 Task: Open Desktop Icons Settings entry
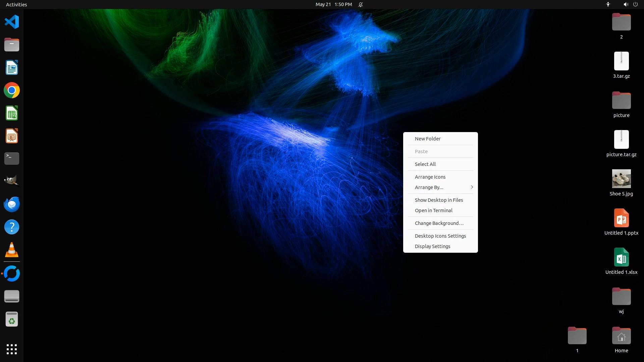[x=440, y=236]
